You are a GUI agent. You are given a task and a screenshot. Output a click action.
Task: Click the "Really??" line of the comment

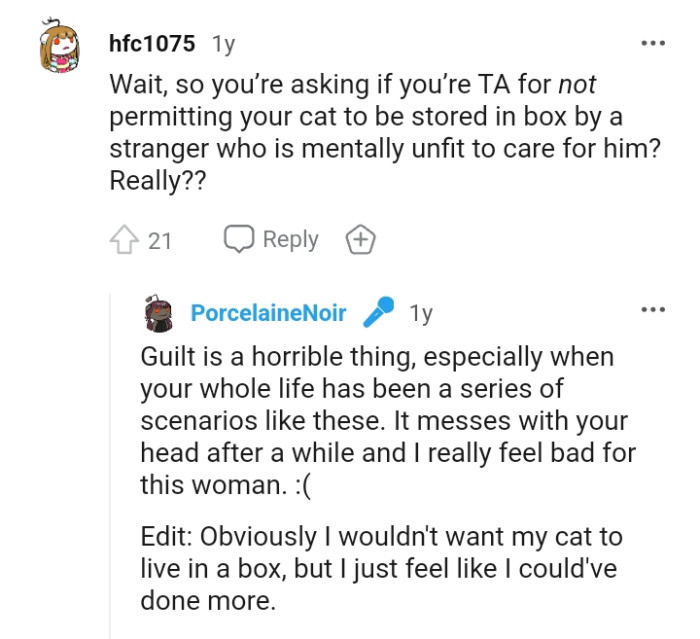(x=155, y=183)
